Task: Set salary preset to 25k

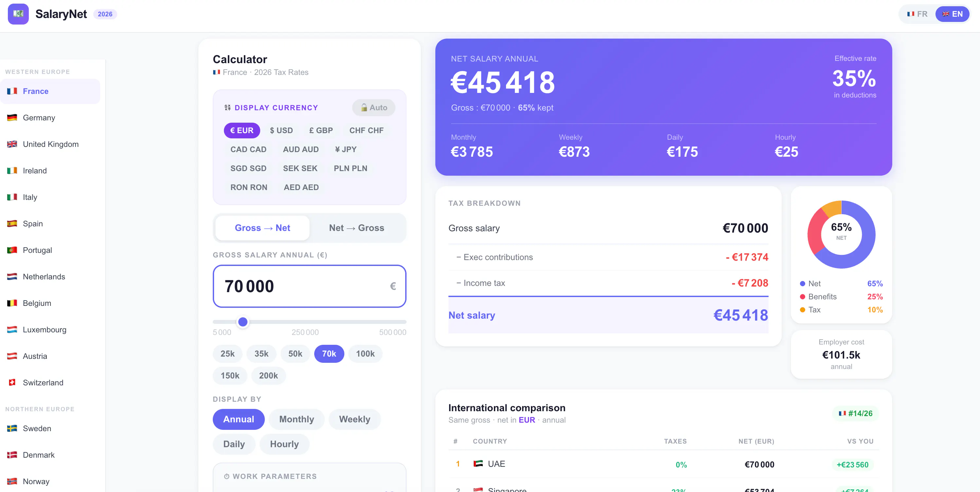Action: click(227, 354)
